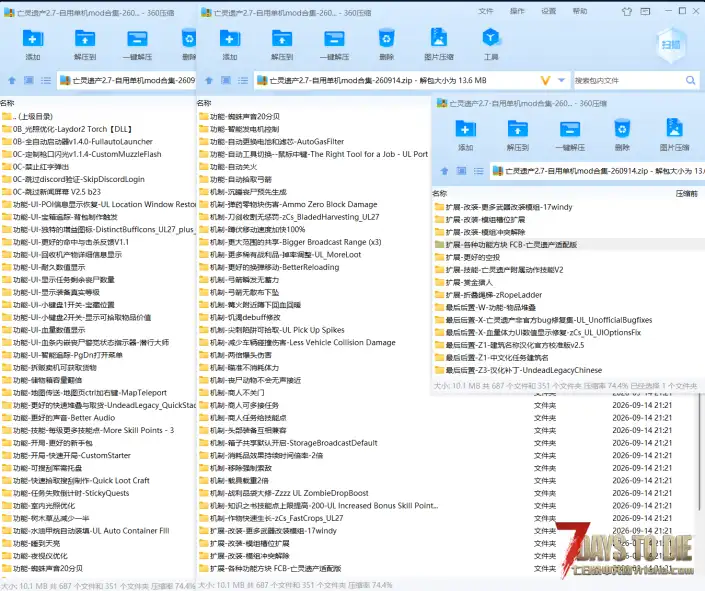This screenshot has height=591, width=705.
Task: Go up a level in the middle window
Action: pos(209,81)
